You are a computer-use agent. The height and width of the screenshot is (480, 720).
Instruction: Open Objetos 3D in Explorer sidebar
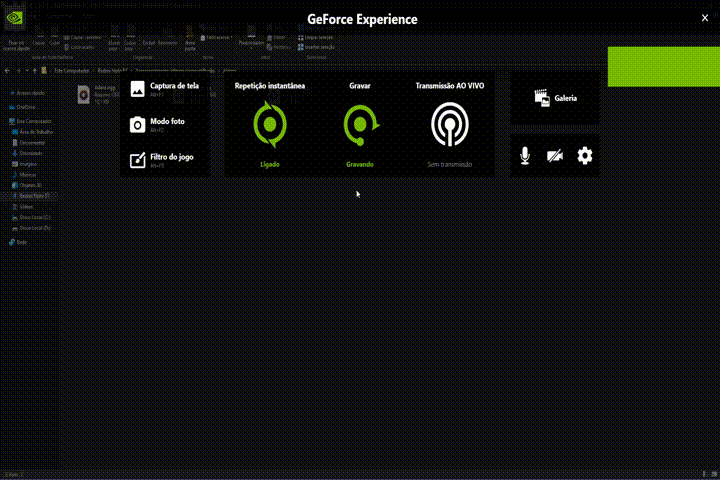tap(27, 185)
